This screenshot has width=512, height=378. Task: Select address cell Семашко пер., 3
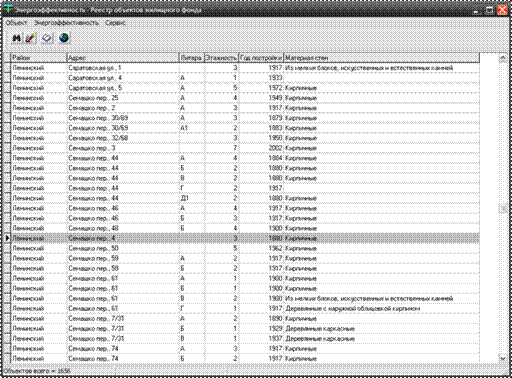123,148
